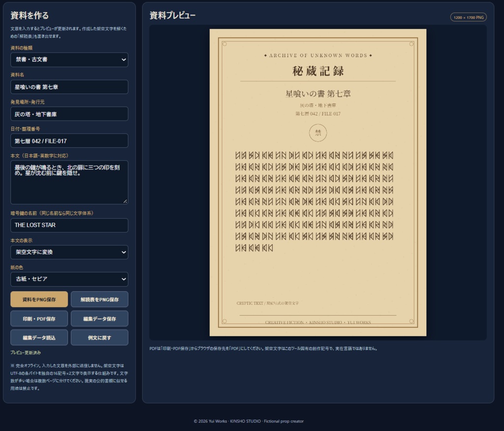The image size is (504, 431).
Task: Click the ARCHIVE OF UNKNOWN WORDS header text
Action: click(318, 55)
